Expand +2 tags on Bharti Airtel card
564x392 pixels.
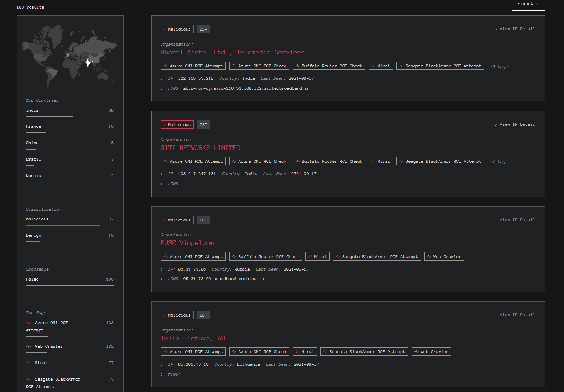pyautogui.click(x=498, y=67)
